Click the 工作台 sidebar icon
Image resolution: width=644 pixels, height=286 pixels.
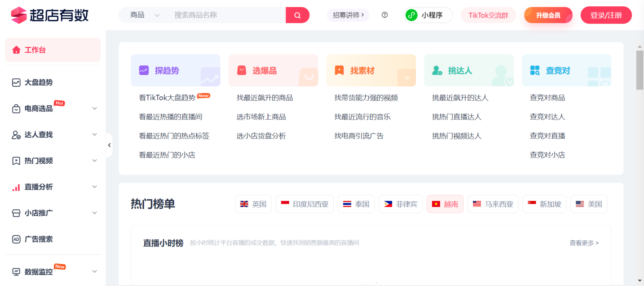tap(16, 49)
